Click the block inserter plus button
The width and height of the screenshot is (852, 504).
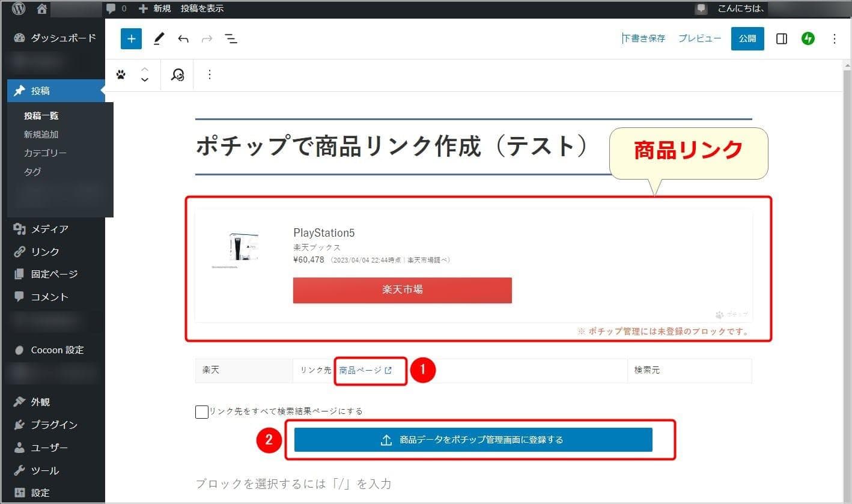[131, 39]
